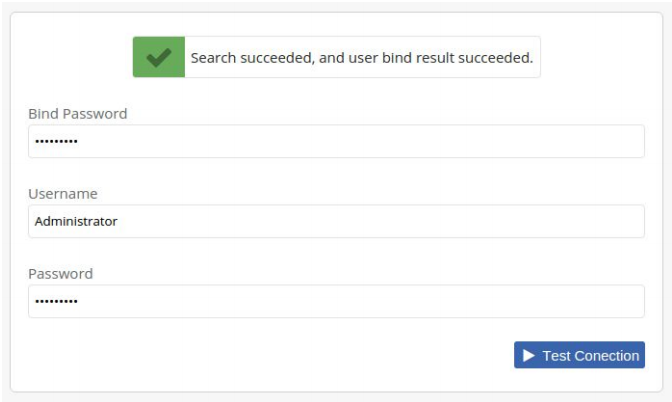Click the masked dots in Password field
This screenshot has height=402, width=672.
56,302
